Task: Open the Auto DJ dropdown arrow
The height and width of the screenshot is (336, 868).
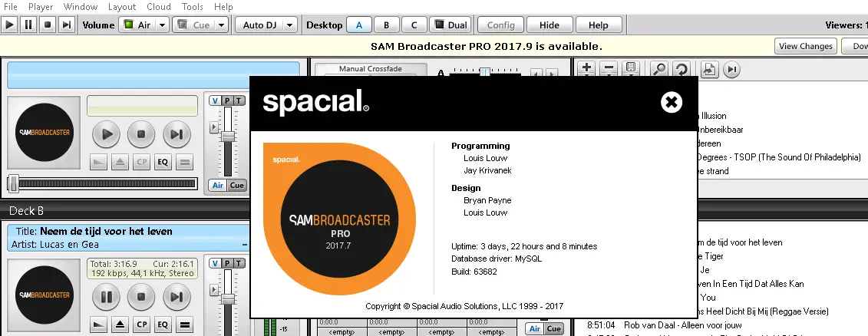Action: point(290,25)
